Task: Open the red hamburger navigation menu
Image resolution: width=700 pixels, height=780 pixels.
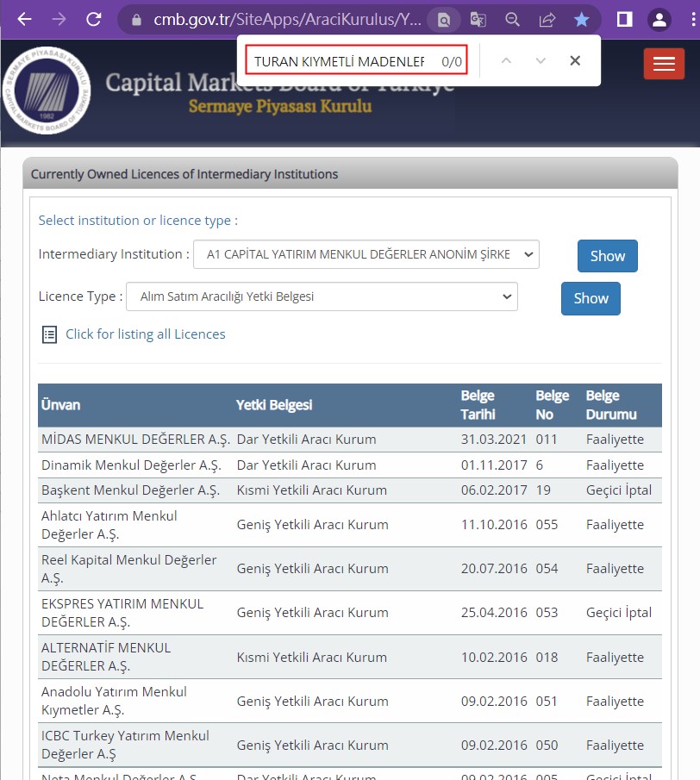Action: 664,64
